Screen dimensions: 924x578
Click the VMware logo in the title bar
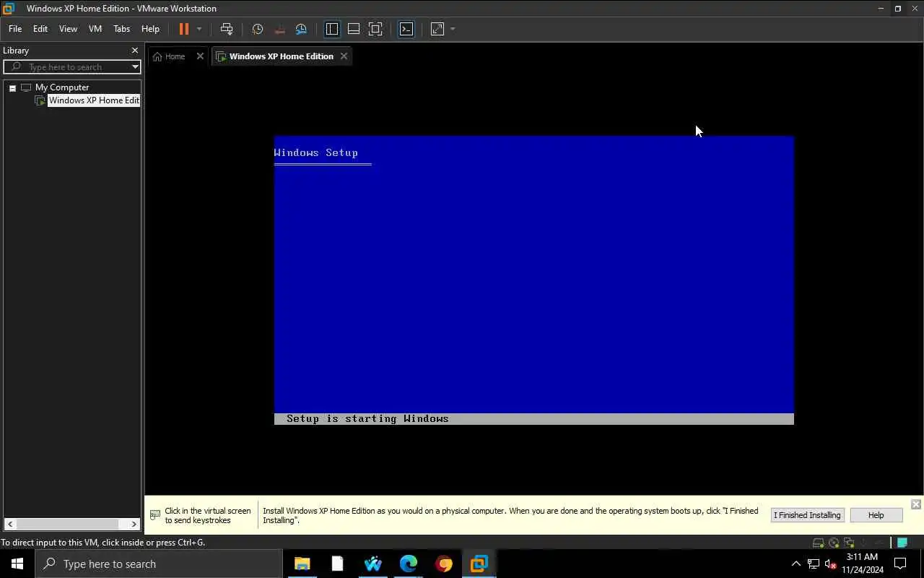tap(9, 9)
